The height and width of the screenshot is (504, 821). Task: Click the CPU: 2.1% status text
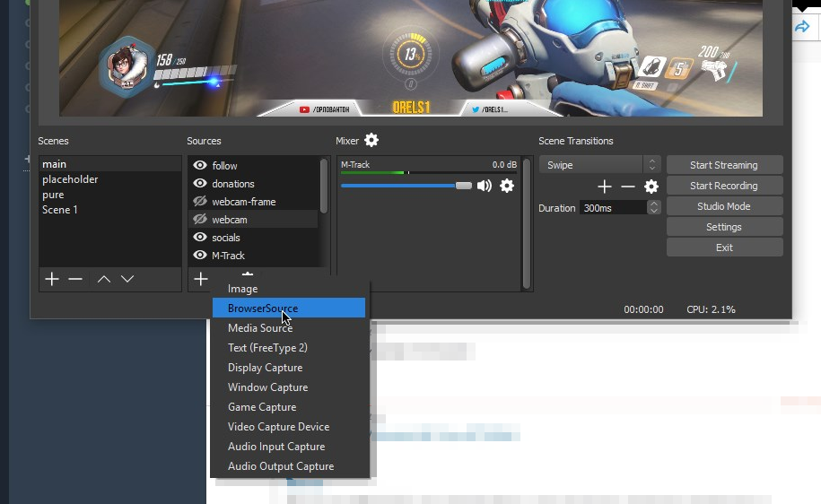pos(711,309)
